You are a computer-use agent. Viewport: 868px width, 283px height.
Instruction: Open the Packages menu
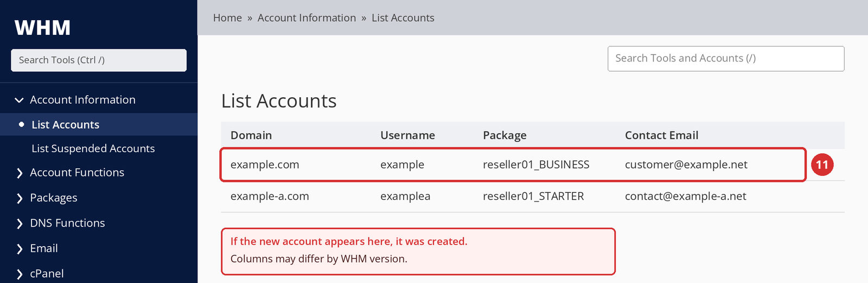(53, 198)
